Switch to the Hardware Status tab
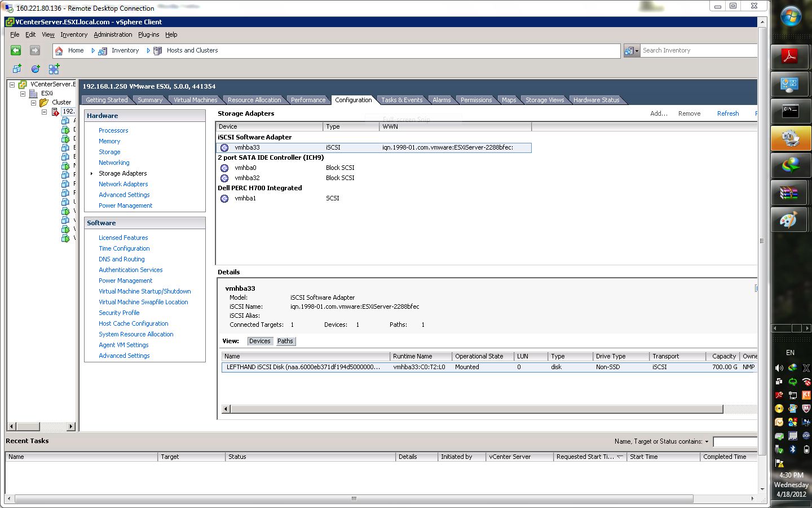The image size is (812, 508). [x=596, y=100]
